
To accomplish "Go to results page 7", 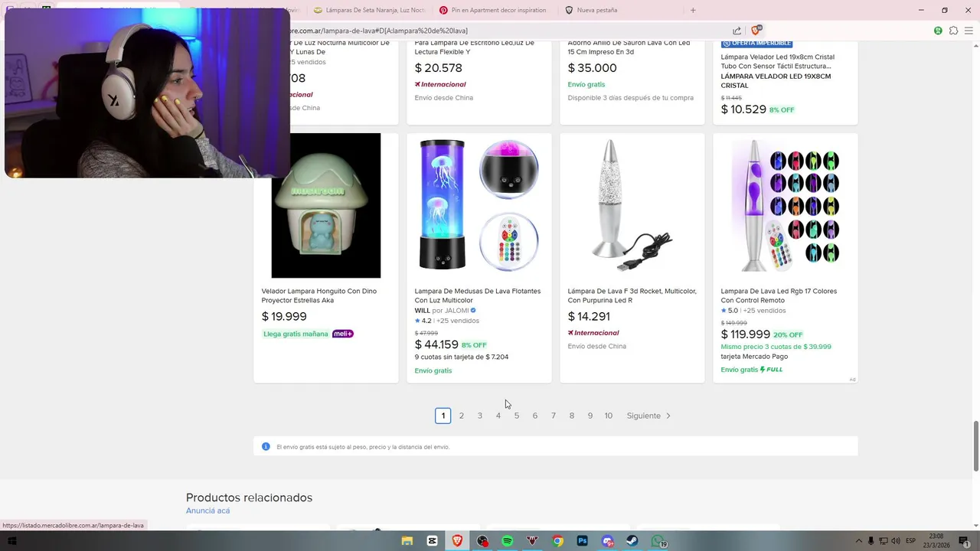I will coord(554,416).
